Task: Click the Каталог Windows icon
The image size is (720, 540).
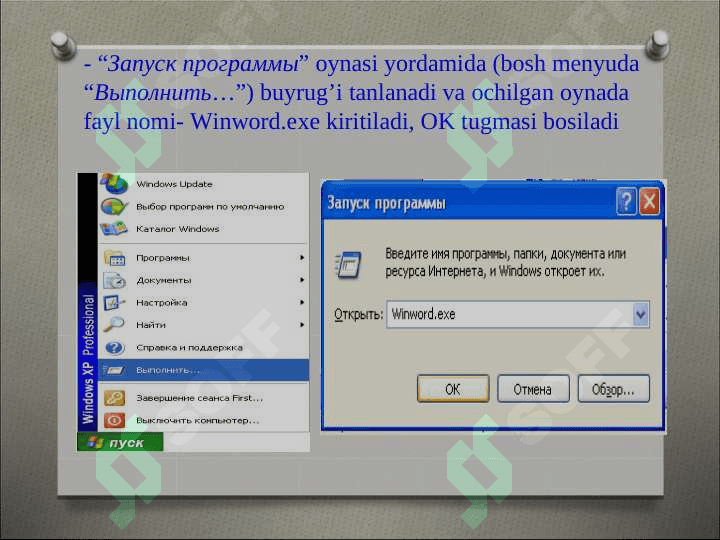Action: point(114,229)
